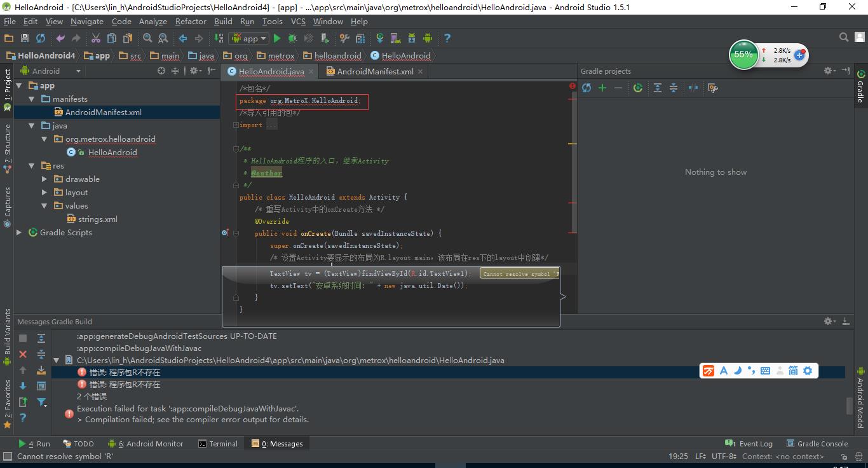Open the Gradle Console tool window
The image size is (868, 468).
point(817,444)
